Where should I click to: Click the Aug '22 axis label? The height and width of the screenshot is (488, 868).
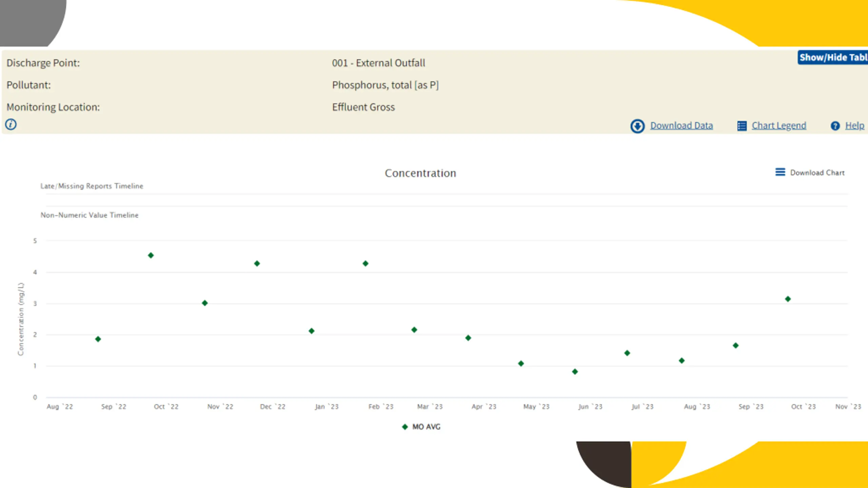click(60, 407)
